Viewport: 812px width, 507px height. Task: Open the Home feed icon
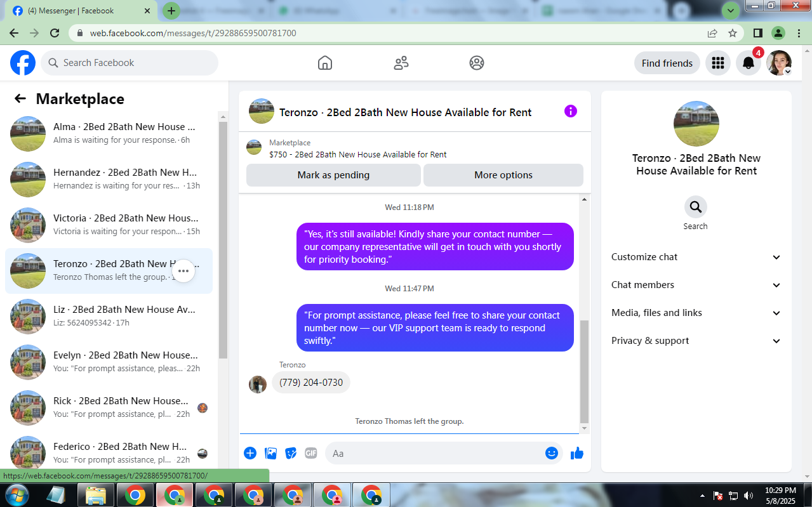[325, 63]
